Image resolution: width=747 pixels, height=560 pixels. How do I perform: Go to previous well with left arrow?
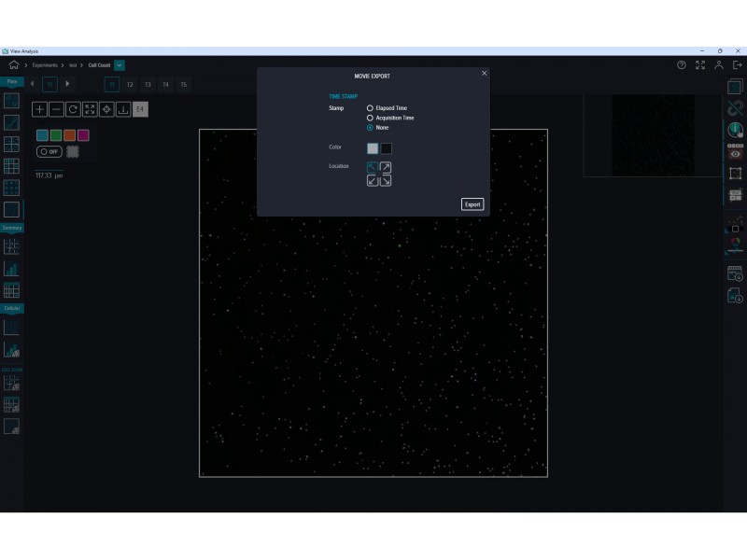click(x=33, y=84)
